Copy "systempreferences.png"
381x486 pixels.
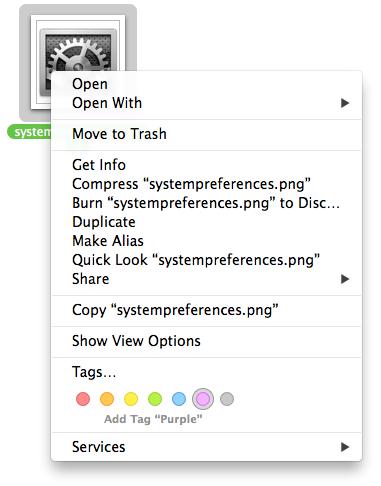(x=207, y=310)
